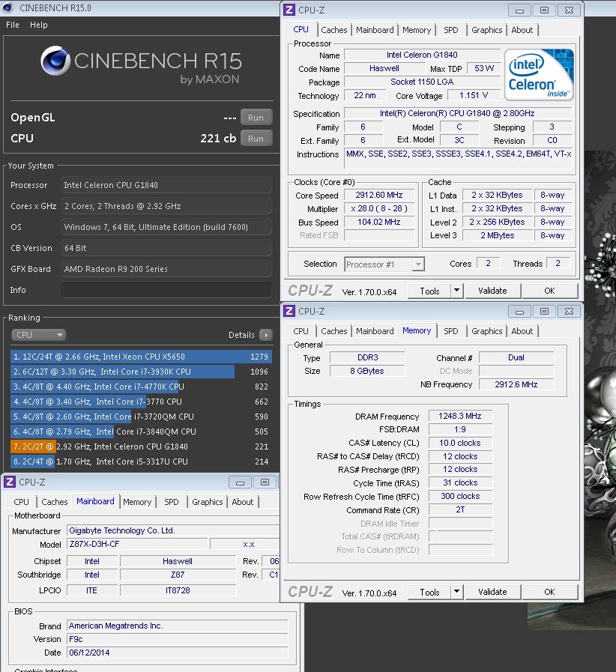Minimize the Memory CPU-Z window

click(x=519, y=312)
